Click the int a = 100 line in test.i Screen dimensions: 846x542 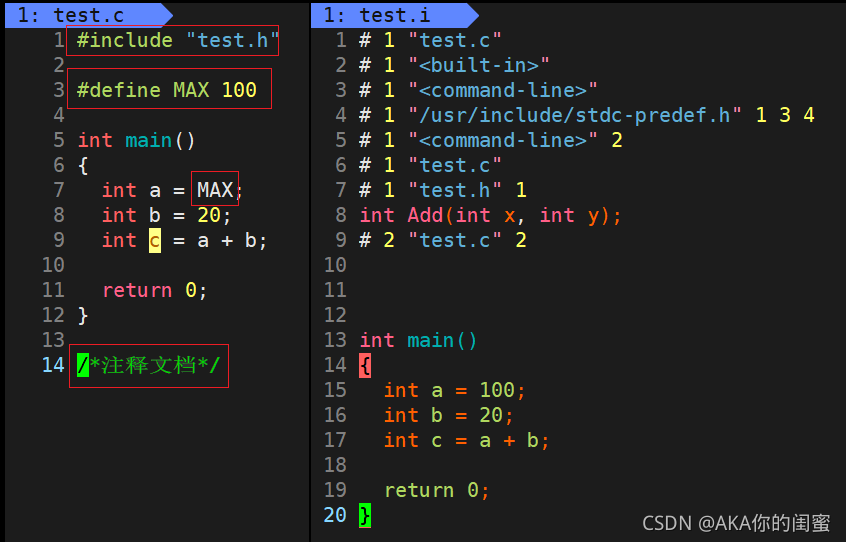tap(454, 390)
